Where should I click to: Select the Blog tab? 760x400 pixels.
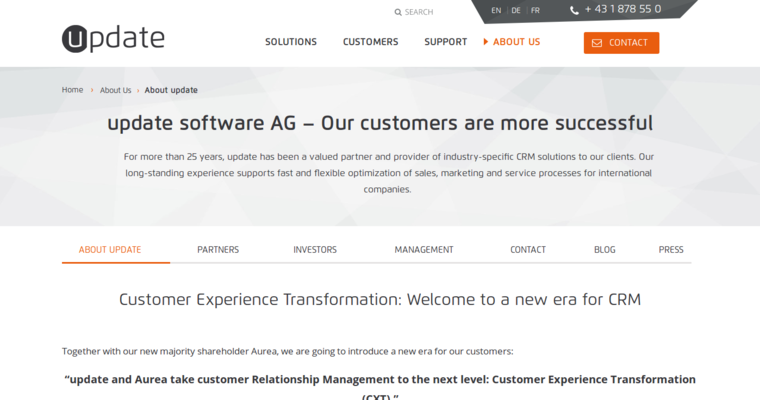(x=605, y=250)
